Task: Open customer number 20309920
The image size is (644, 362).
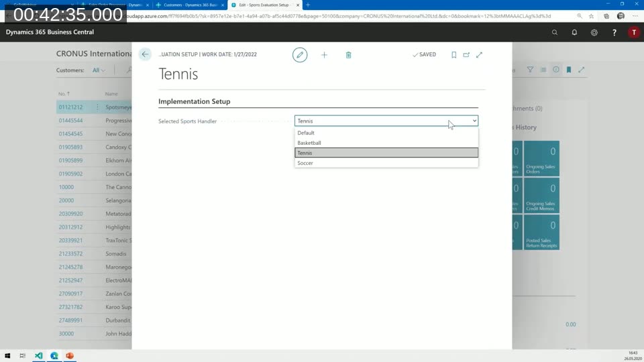Action: point(70,213)
